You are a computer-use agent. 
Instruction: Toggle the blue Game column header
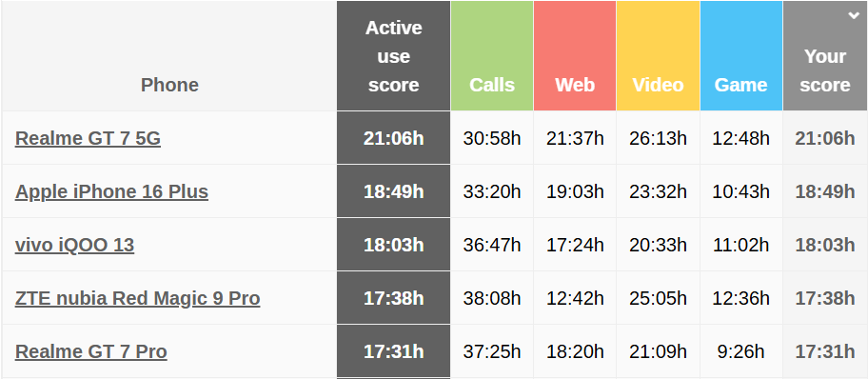pos(740,56)
